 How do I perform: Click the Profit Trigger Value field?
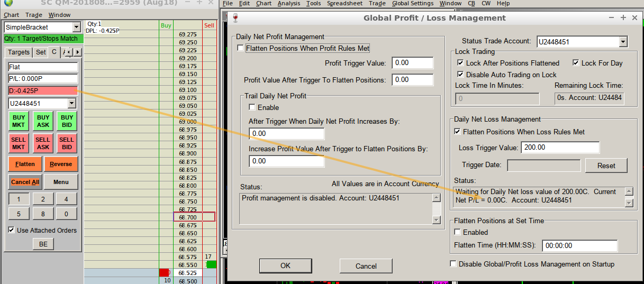click(x=412, y=62)
